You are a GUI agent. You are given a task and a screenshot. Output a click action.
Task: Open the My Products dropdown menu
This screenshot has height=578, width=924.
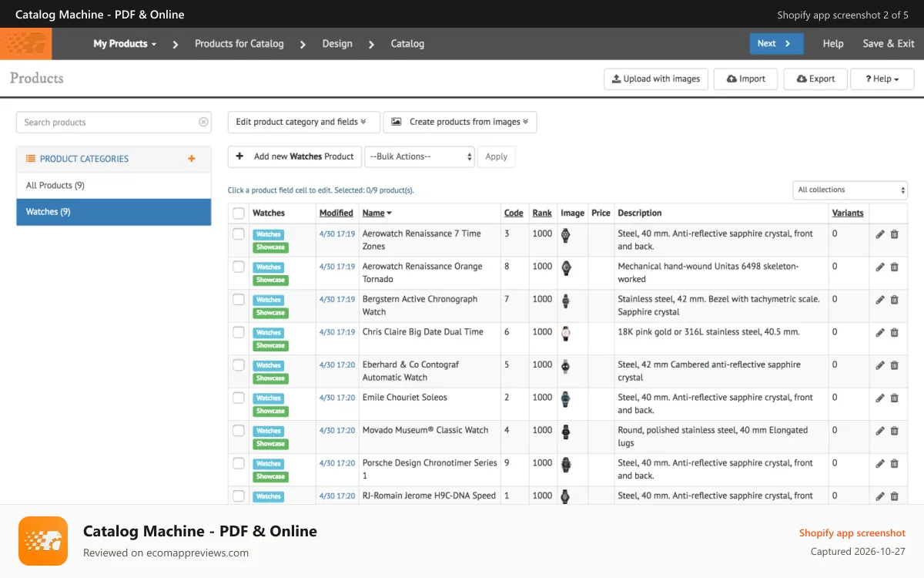(x=125, y=44)
